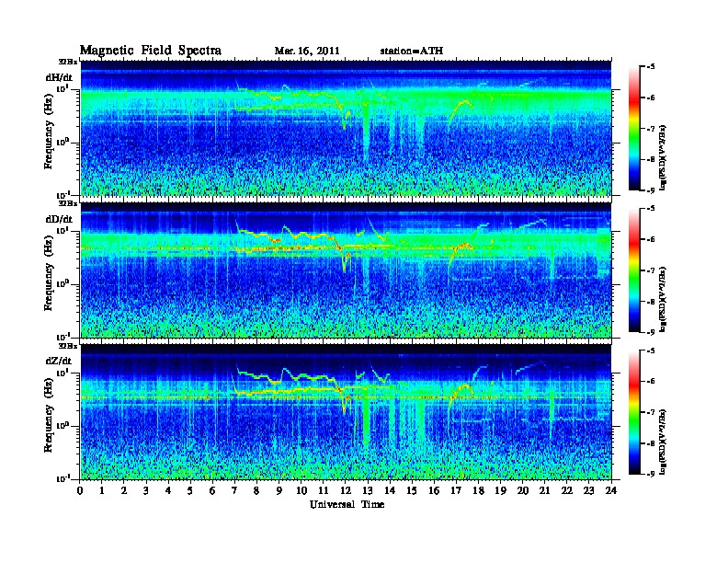Click inside the dD/dt spectrogram plot

click(346, 270)
